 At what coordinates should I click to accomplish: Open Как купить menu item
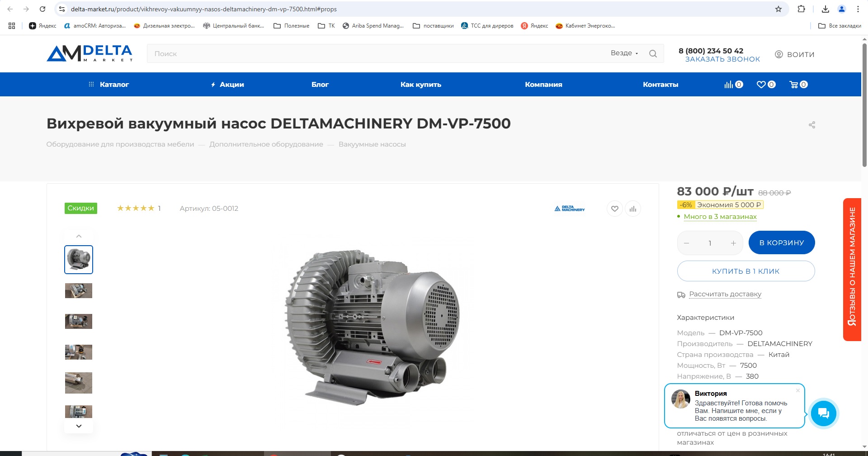[x=421, y=85]
